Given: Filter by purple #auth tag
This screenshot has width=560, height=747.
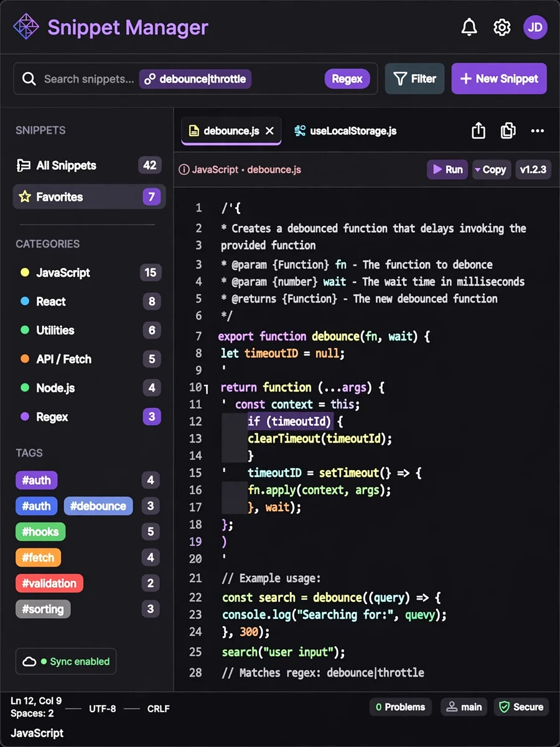Looking at the screenshot, I should tap(37, 480).
